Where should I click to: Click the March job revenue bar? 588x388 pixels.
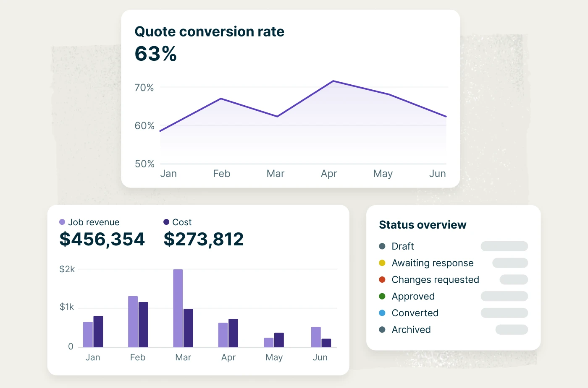coord(178,308)
